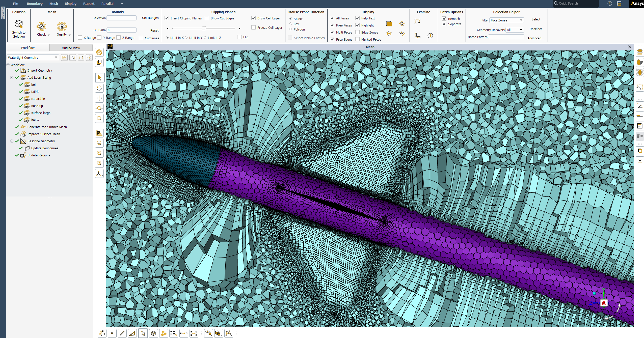Select Box mouse probe function
The width and height of the screenshot is (644, 338).
[291, 24]
